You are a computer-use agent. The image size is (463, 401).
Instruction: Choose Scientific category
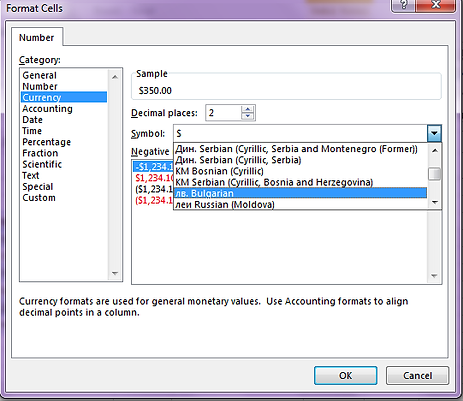click(x=64, y=164)
